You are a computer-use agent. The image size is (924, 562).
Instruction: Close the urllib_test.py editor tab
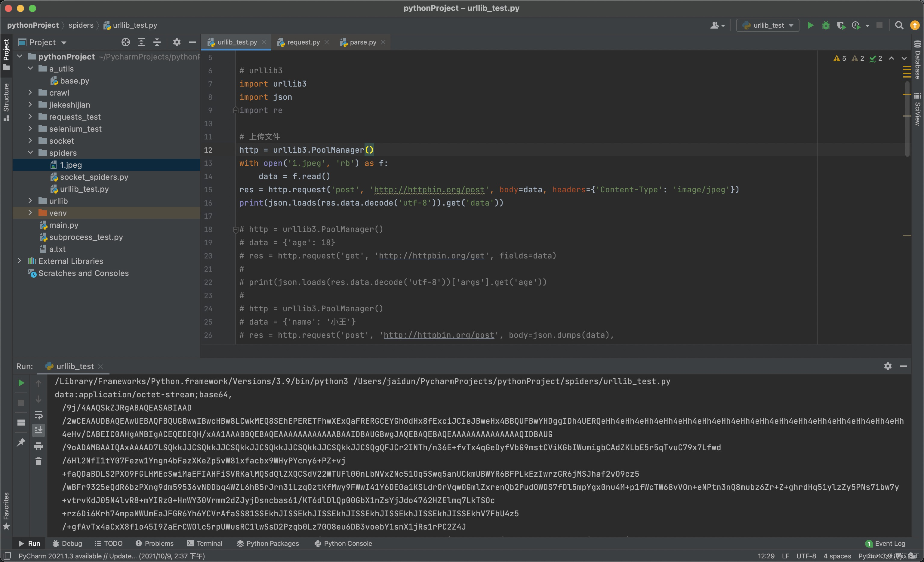point(264,42)
